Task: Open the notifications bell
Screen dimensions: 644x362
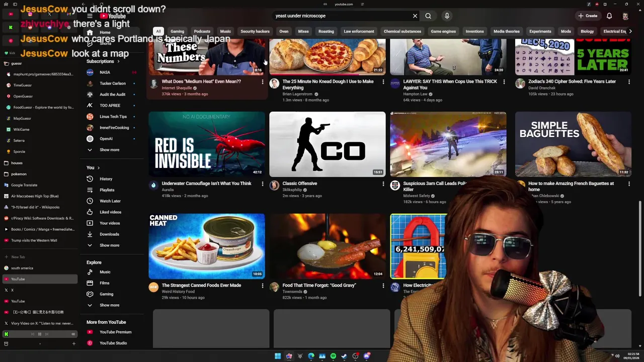Action: 609,16
